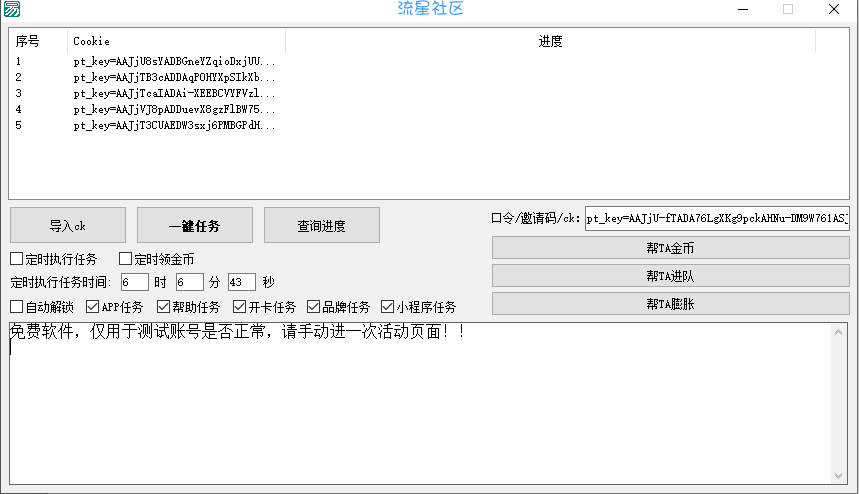The width and height of the screenshot is (859, 494).
Task: Click the 口令/邀请码/ck input field
Action: (x=717, y=219)
